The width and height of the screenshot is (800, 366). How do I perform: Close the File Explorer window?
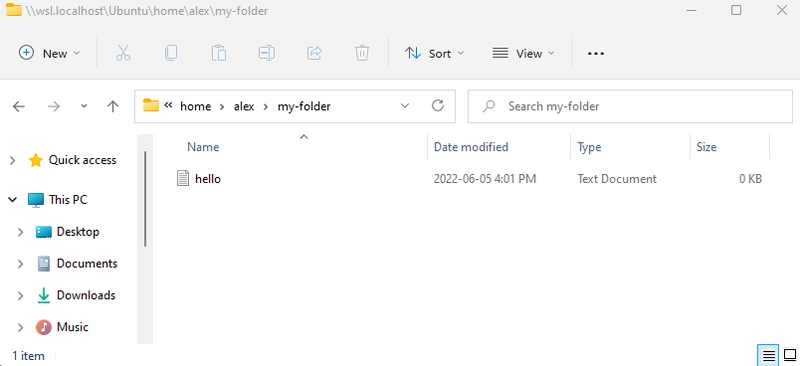[782, 10]
